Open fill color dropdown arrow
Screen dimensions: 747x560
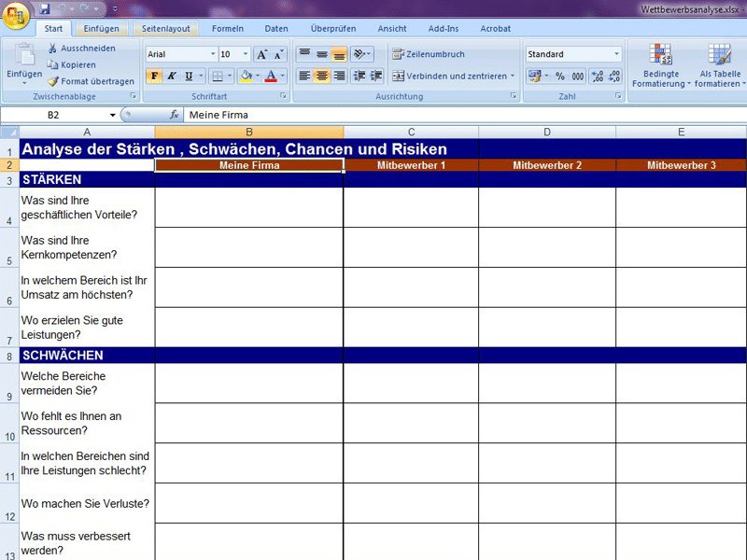point(258,76)
